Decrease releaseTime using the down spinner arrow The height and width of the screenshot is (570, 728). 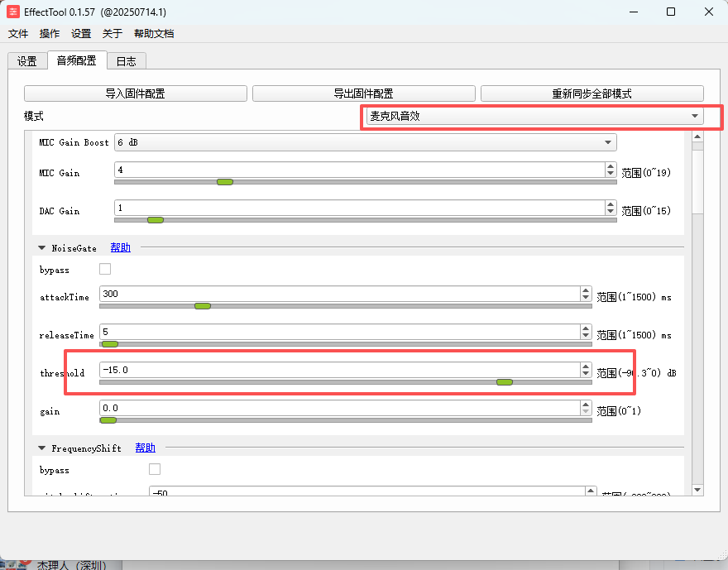coord(586,336)
